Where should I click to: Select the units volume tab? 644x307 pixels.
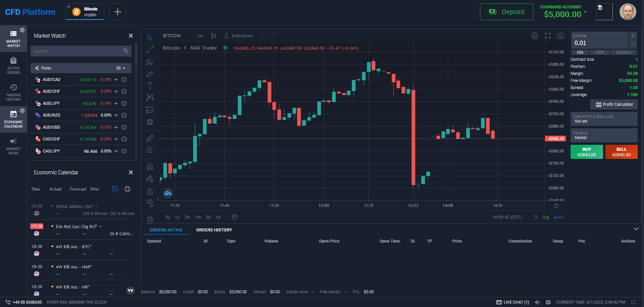(x=599, y=52)
